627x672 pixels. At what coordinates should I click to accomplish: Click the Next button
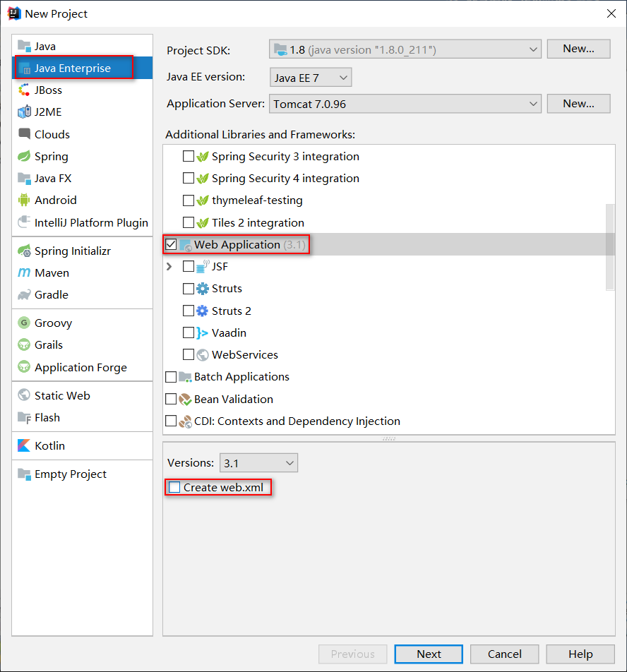pyautogui.click(x=429, y=654)
